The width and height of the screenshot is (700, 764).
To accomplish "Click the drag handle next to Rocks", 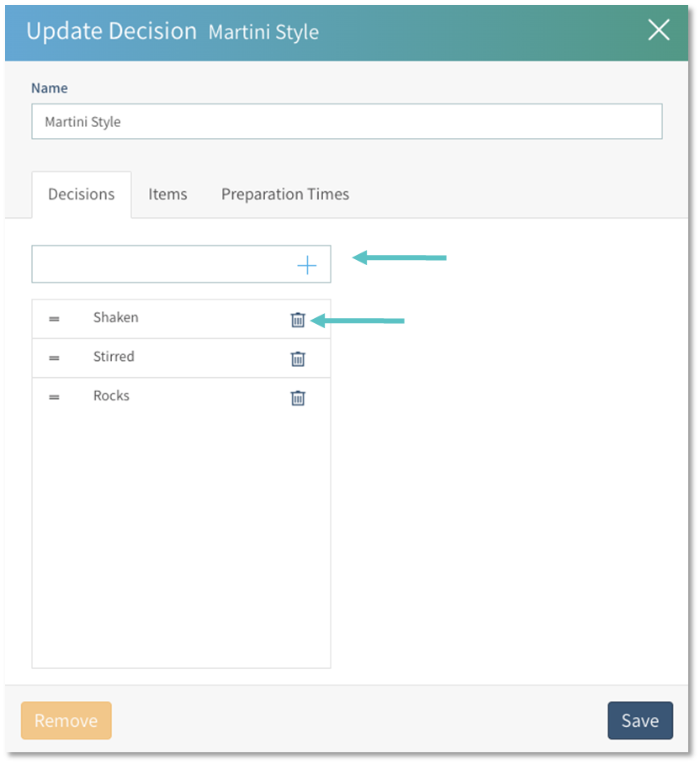I will tap(55, 396).
